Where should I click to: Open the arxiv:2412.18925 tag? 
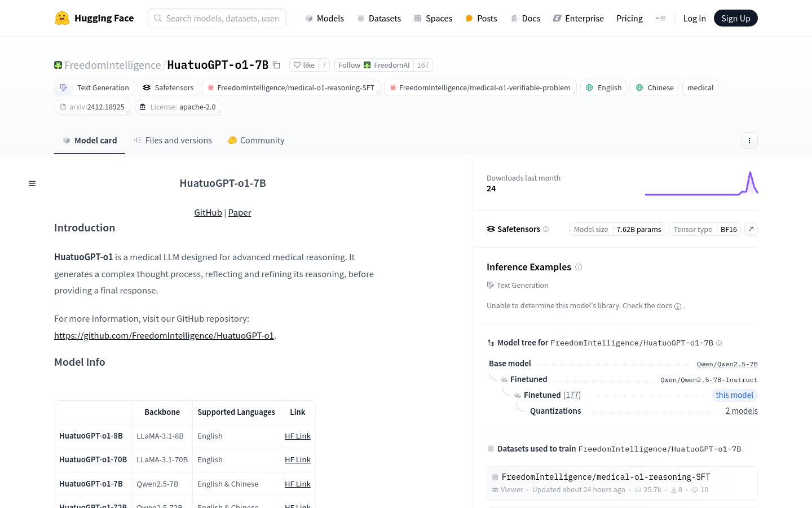[92, 107]
